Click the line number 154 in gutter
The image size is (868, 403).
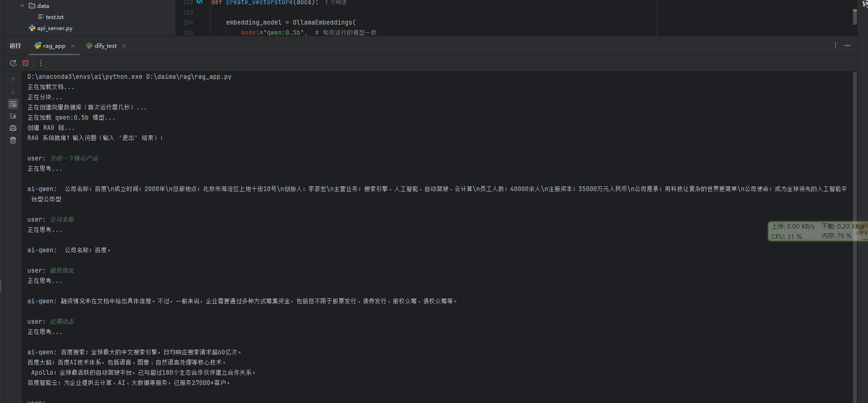click(188, 23)
